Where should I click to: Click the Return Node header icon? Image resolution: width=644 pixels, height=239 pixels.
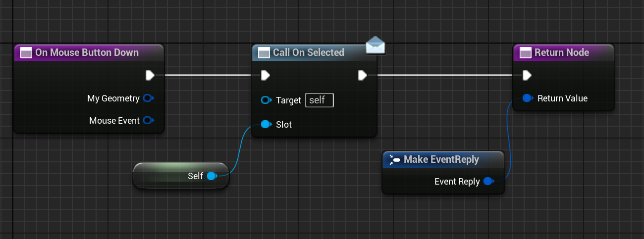(x=526, y=52)
